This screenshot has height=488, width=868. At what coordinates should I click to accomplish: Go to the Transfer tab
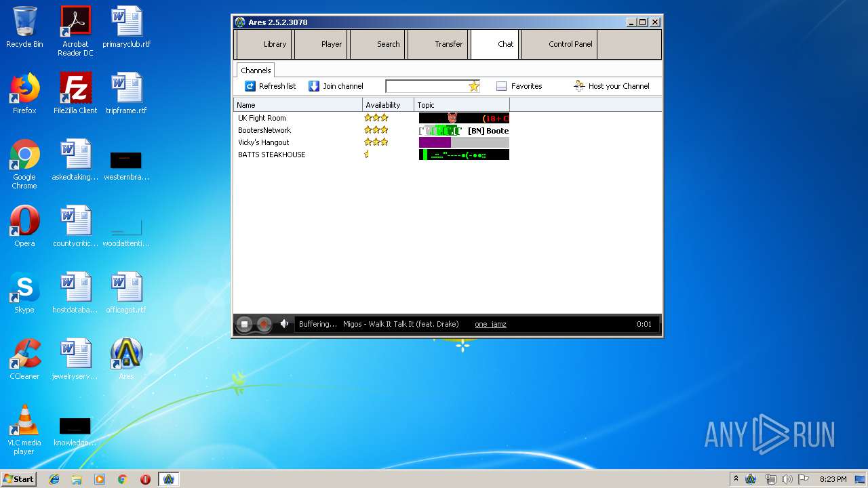pyautogui.click(x=438, y=44)
